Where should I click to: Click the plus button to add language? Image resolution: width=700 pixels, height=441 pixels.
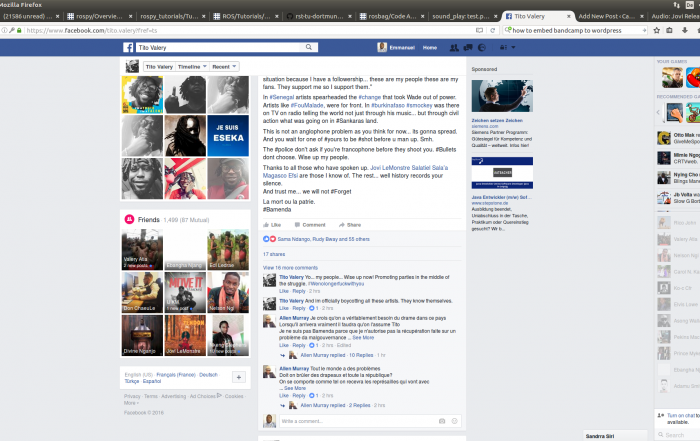click(x=238, y=377)
